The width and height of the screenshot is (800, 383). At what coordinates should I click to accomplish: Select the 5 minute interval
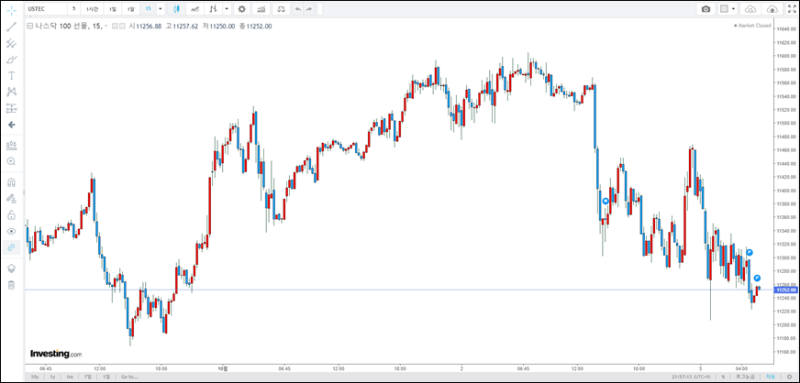coord(74,9)
